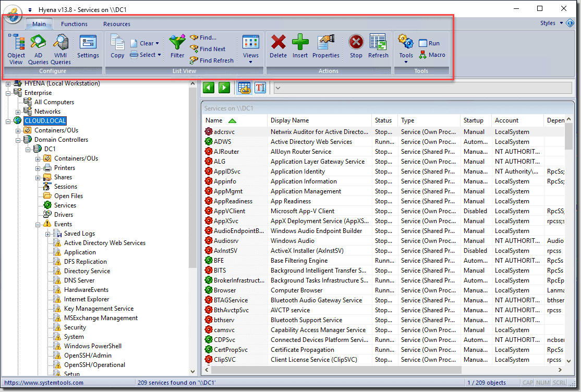581x392 pixels.
Task: Sort by the Status column header
Action: click(x=384, y=120)
